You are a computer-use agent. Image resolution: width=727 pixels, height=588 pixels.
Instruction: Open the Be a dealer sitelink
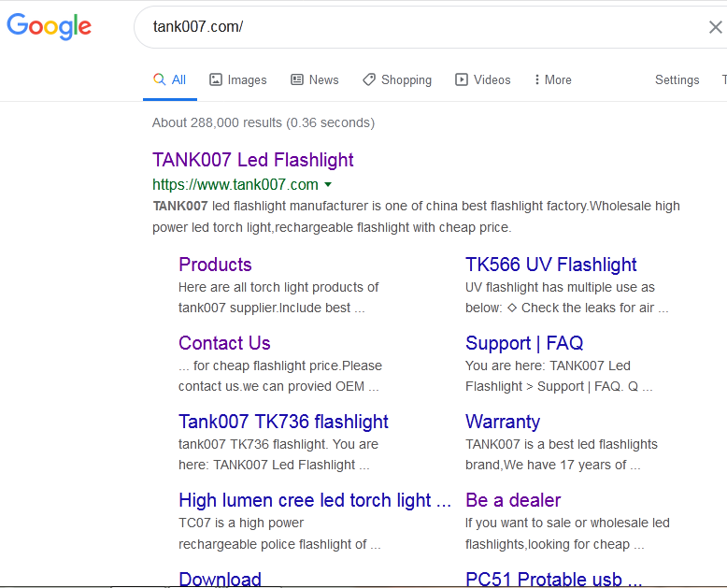[513, 500]
